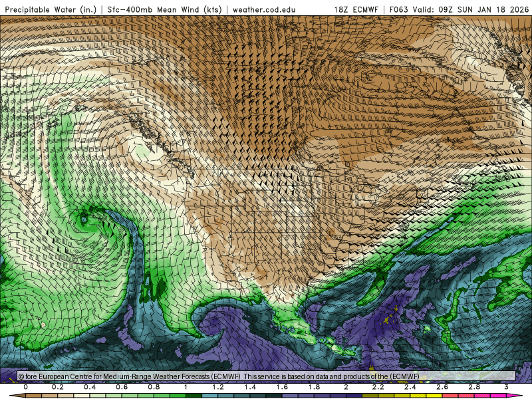Click the legend value '2.2'
532x399 pixels.
(x=378, y=387)
